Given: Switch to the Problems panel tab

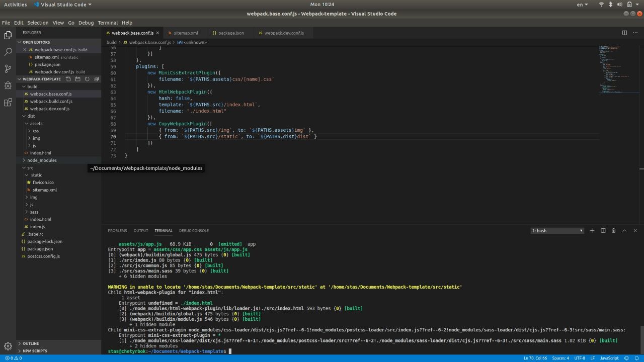Looking at the screenshot, I should point(117,231).
